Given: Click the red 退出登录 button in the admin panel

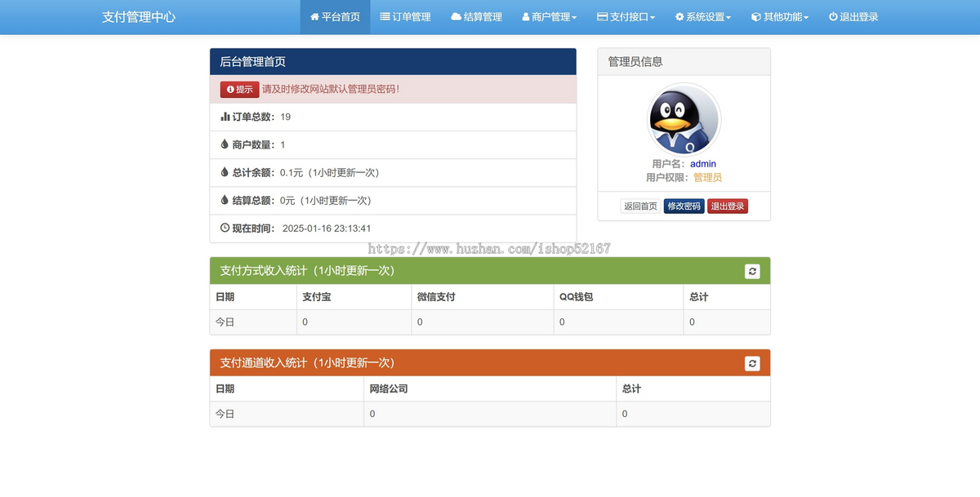Looking at the screenshot, I should click(x=728, y=206).
